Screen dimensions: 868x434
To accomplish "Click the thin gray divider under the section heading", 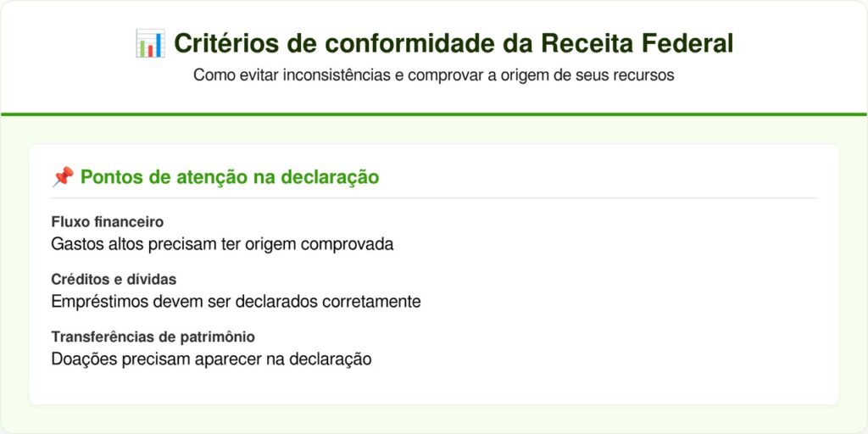I will [434, 198].
